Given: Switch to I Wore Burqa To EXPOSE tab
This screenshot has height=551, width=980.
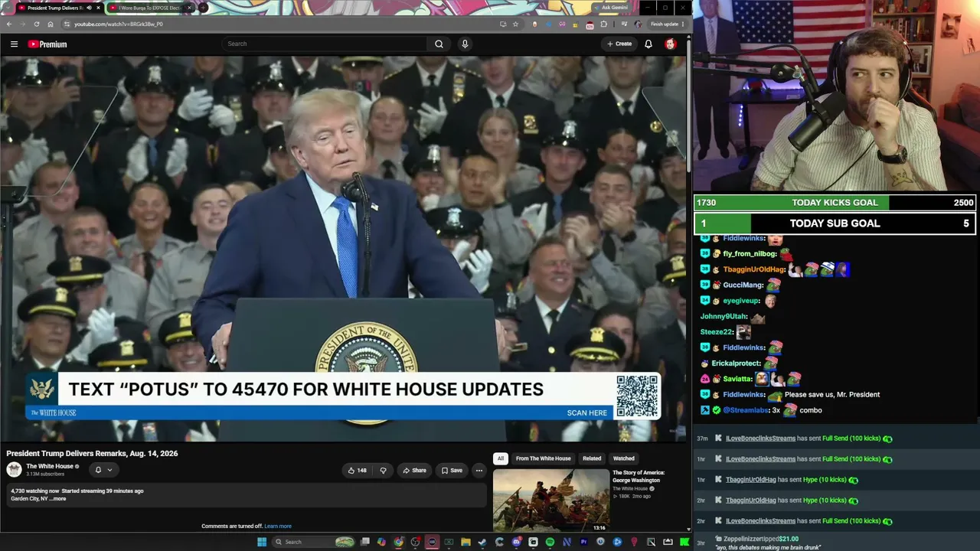Looking at the screenshot, I should point(151,8).
